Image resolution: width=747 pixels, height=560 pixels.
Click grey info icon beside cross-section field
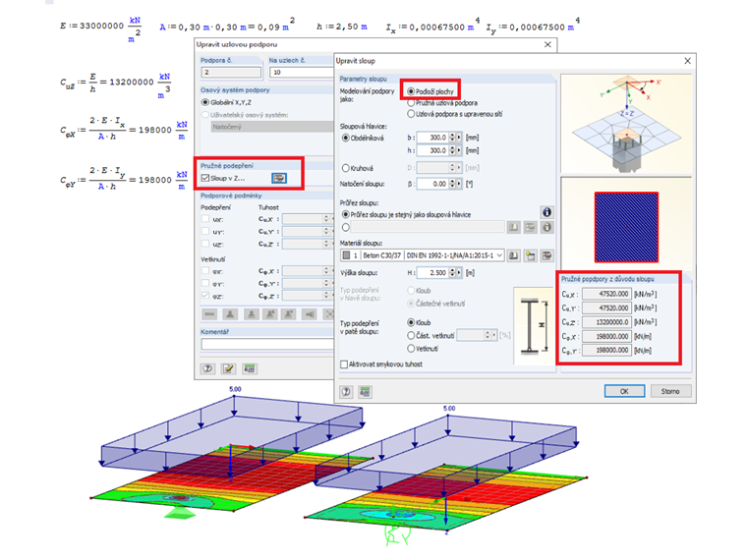[546, 227]
